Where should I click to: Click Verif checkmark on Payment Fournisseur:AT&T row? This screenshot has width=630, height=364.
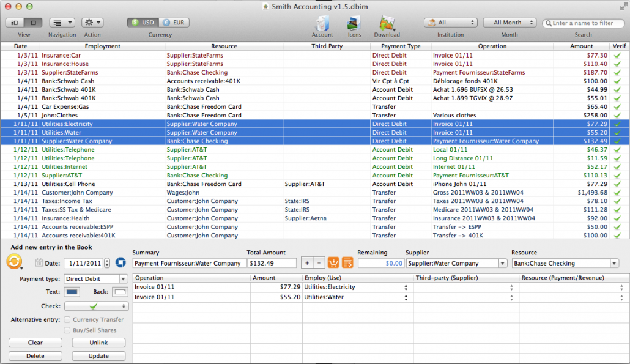(x=617, y=176)
